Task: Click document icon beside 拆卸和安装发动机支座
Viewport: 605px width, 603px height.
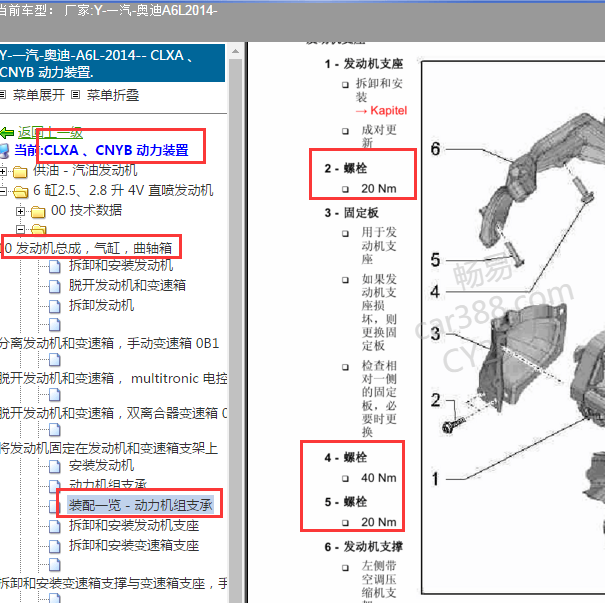Action: pyautogui.click(x=55, y=526)
